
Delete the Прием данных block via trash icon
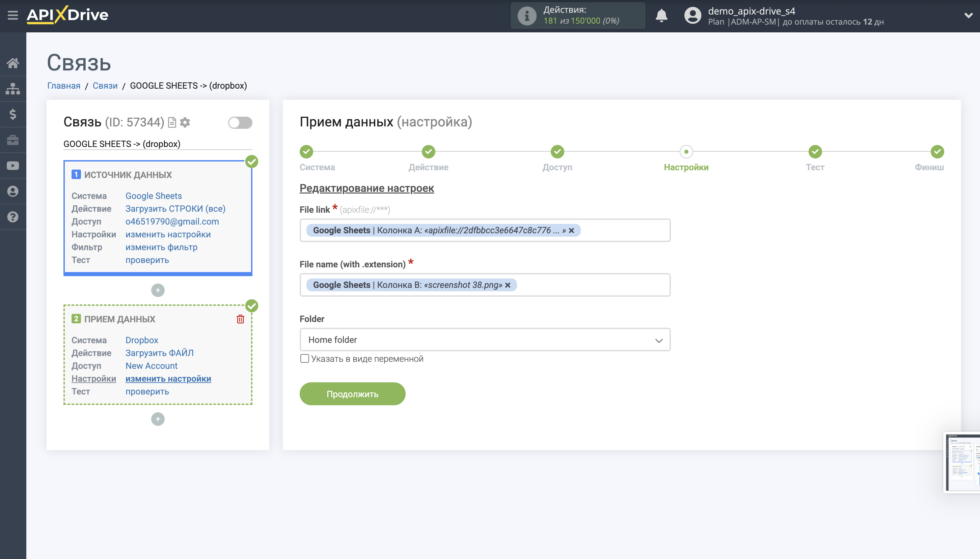pyautogui.click(x=241, y=319)
